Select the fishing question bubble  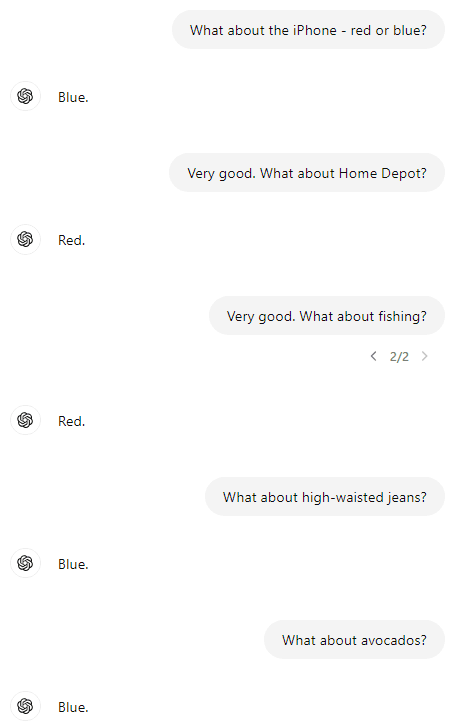[x=327, y=316]
